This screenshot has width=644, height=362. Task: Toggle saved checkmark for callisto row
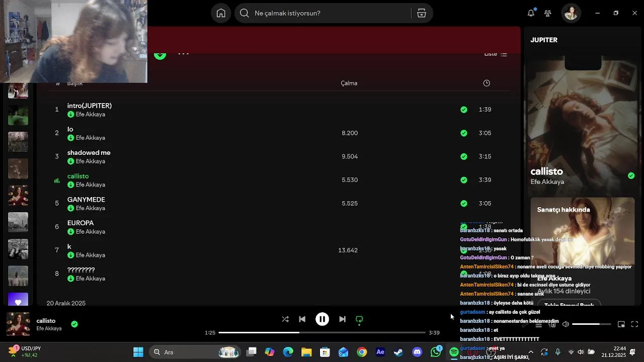[464, 180]
